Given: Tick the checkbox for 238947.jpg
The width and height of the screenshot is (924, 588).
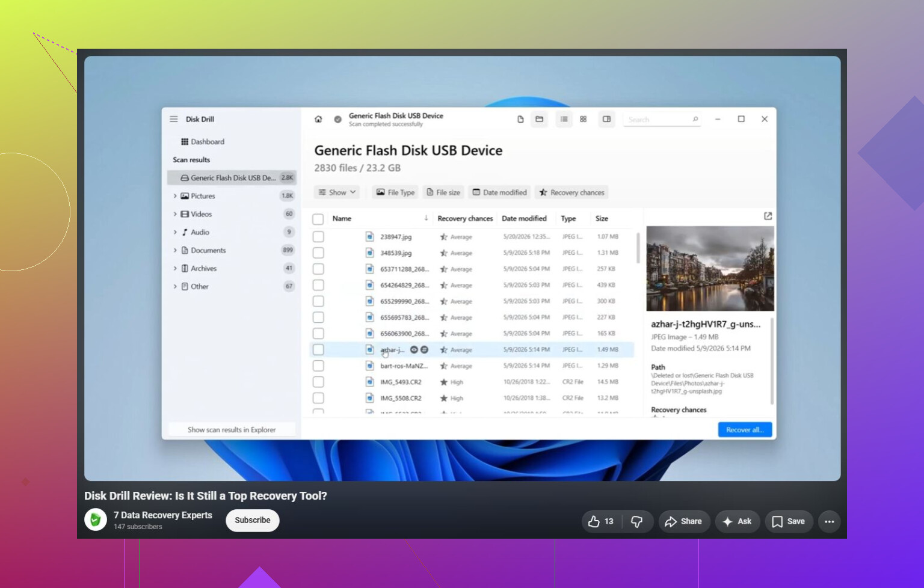Looking at the screenshot, I should pos(318,237).
